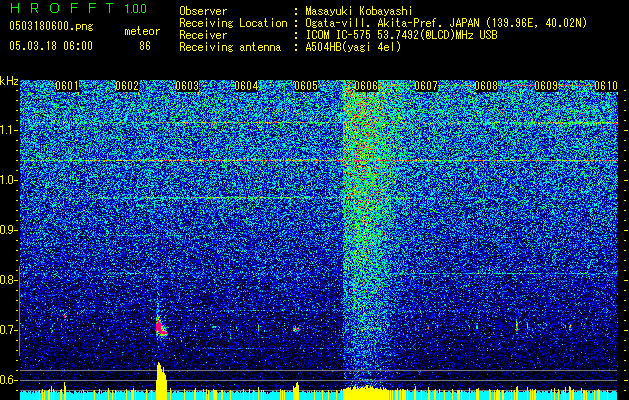This screenshot has width=629, height=400.
Task: Click the 0609 time marker
Action: pyautogui.click(x=546, y=86)
